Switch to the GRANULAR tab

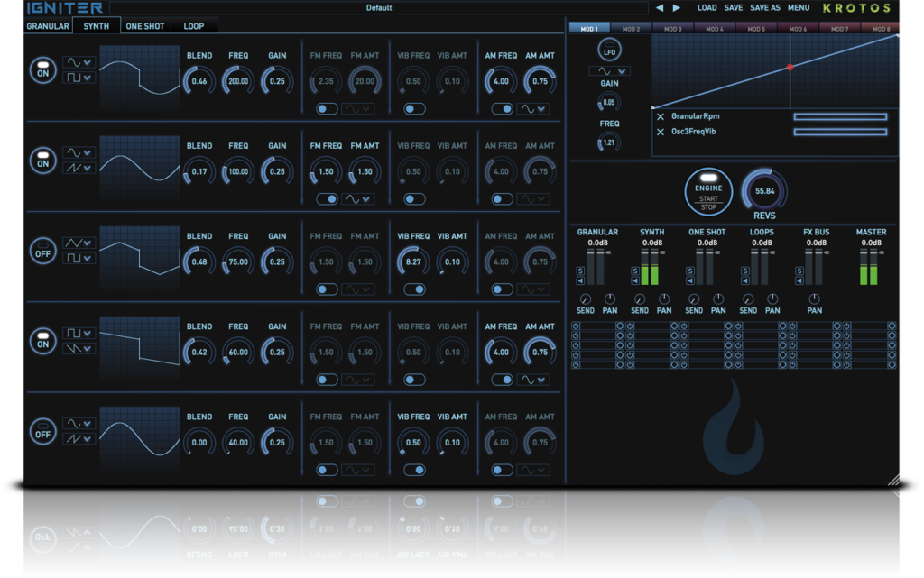(x=48, y=26)
